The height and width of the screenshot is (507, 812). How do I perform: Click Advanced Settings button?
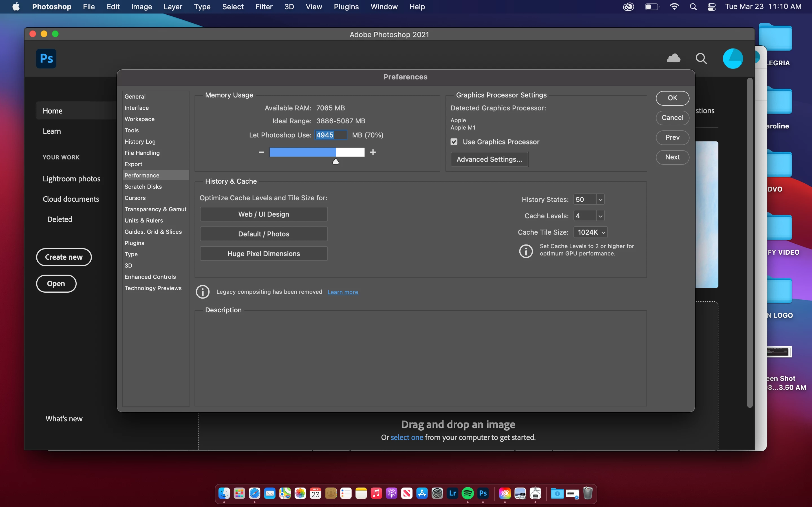(x=489, y=159)
